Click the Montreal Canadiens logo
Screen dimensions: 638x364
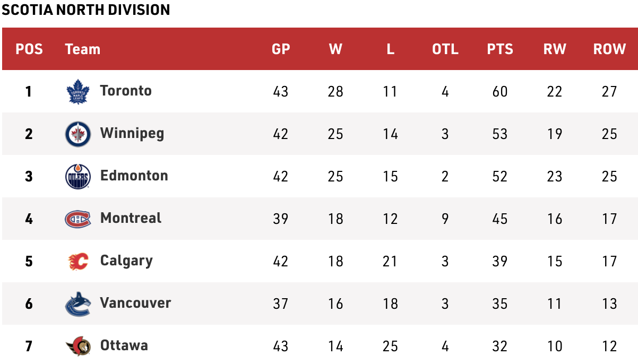click(78, 219)
